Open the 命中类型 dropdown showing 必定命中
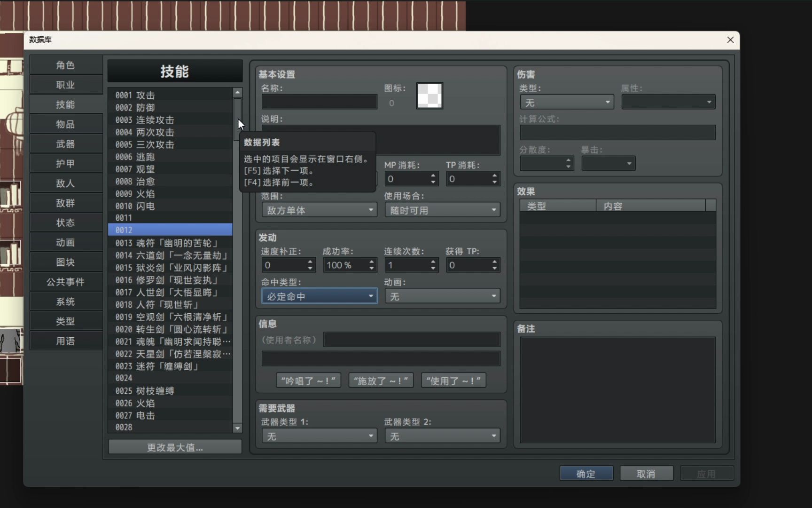 tap(319, 296)
